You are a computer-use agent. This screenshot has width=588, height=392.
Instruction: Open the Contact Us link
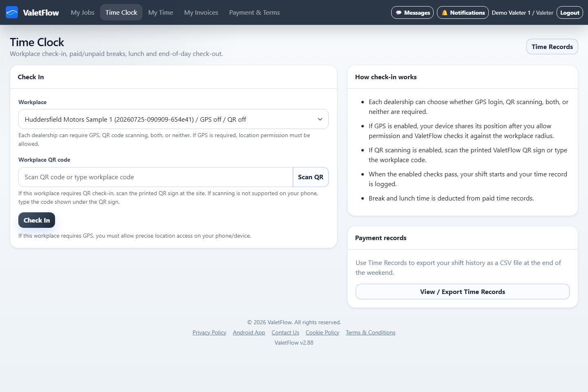pyautogui.click(x=285, y=332)
